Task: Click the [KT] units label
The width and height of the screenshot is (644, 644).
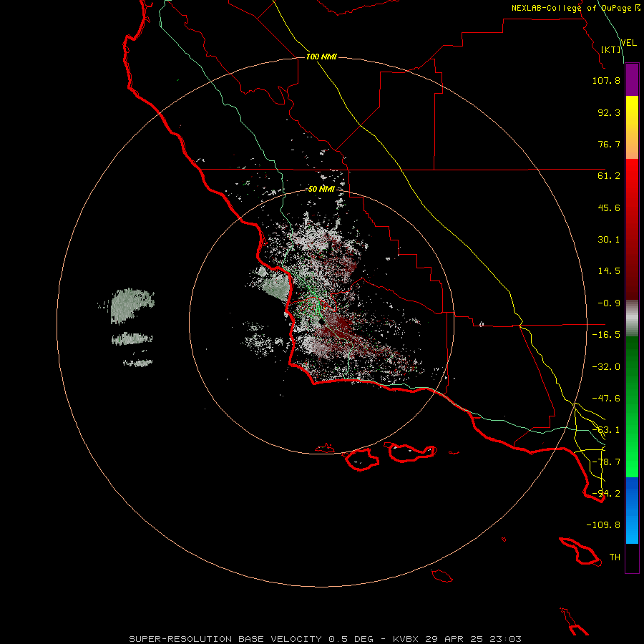Action: 611,49
